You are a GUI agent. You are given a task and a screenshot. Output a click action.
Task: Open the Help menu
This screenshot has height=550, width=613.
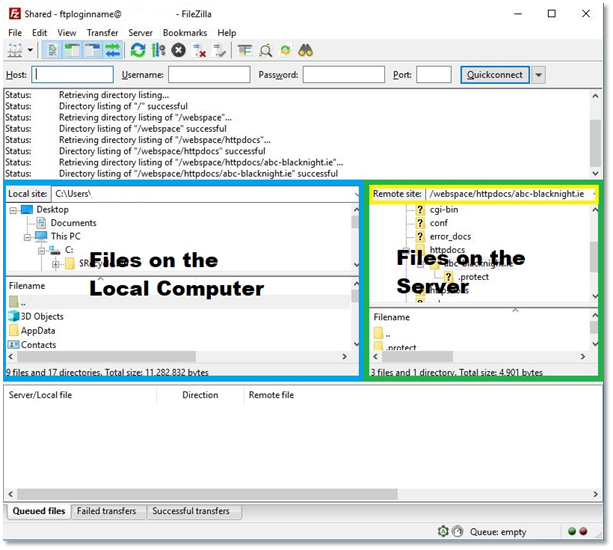coord(227,32)
